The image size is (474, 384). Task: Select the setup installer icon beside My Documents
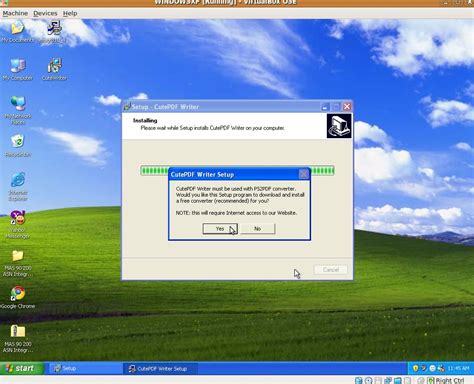[x=54, y=32]
